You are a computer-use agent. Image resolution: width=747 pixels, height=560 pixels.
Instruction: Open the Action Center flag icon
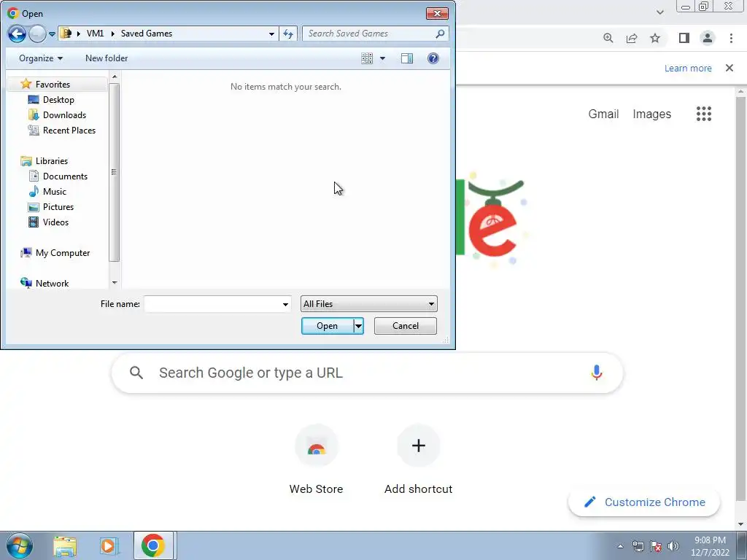coord(656,546)
